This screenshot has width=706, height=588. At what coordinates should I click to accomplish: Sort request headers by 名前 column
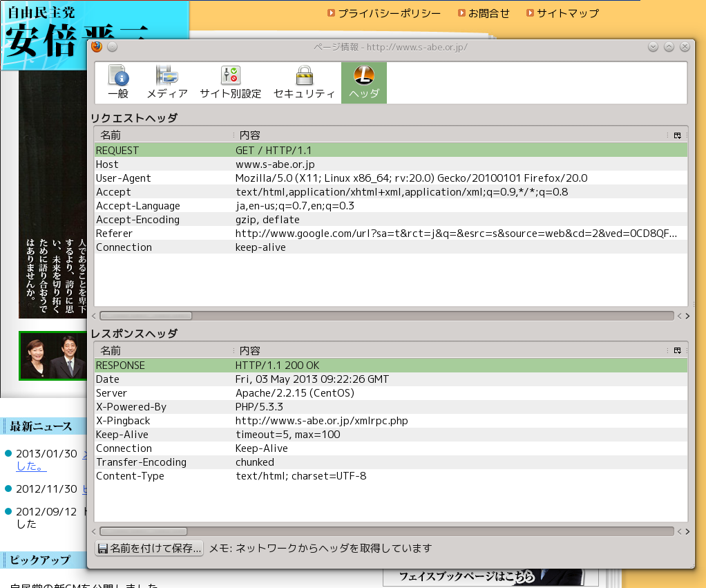point(164,135)
